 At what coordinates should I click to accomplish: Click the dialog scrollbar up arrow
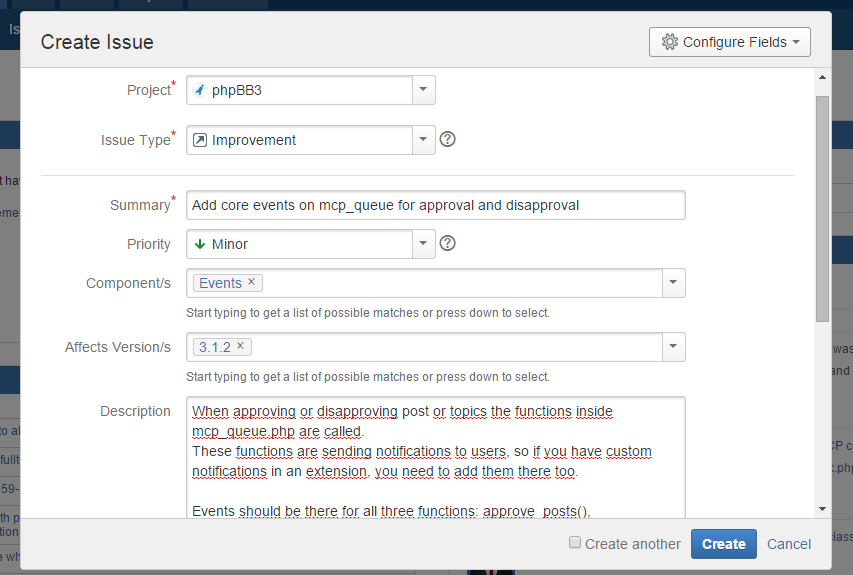pyautogui.click(x=823, y=77)
